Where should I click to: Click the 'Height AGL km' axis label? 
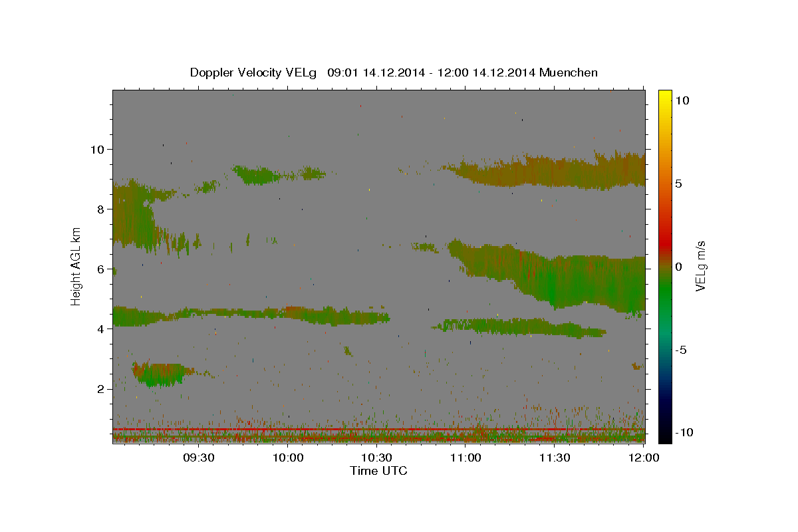(x=76, y=266)
